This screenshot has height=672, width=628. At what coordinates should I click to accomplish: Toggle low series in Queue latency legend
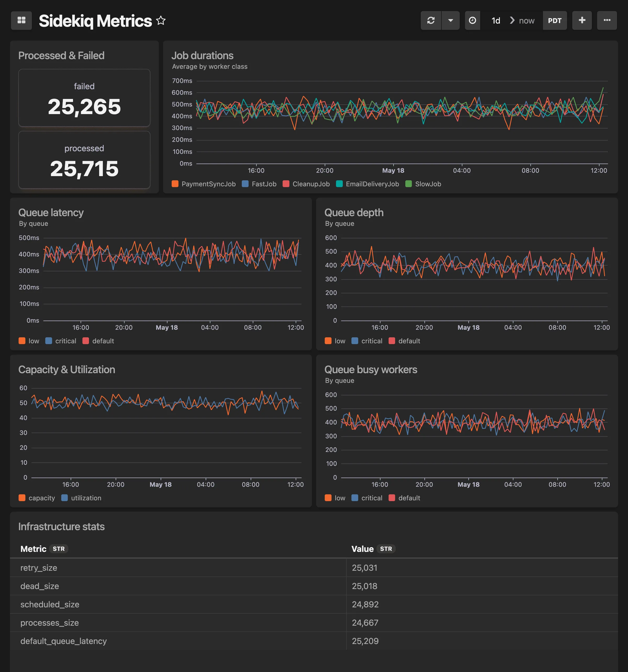coord(29,341)
